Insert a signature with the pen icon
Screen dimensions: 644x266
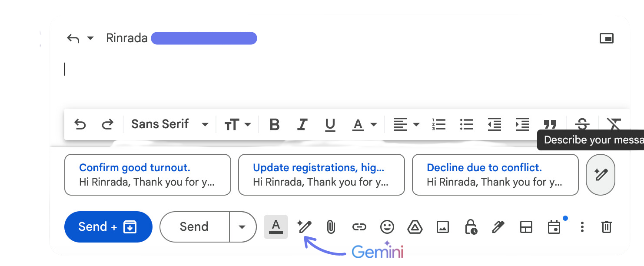(x=498, y=227)
